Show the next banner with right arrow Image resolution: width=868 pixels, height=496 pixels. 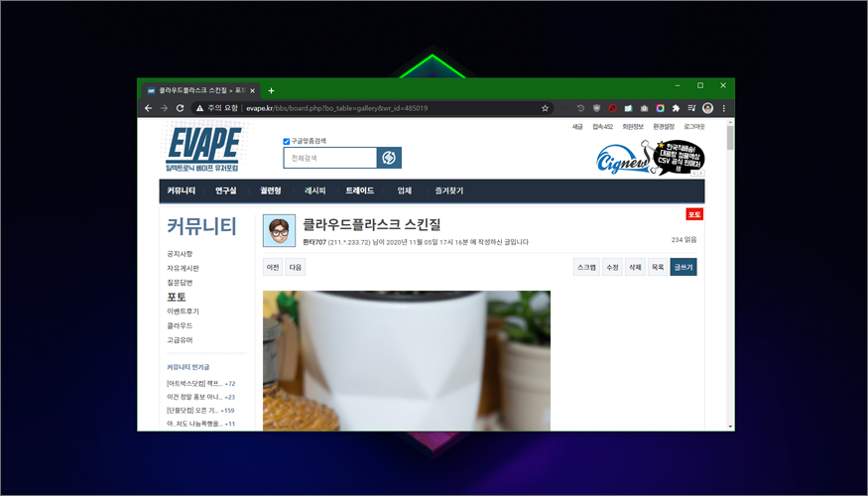700,174
